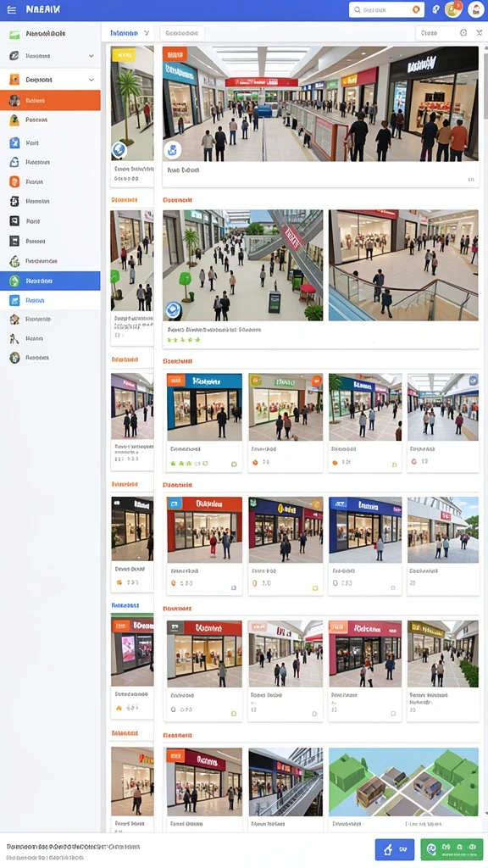Select the orange highlighted sidebar item
The image size is (488, 868).
pos(50,101)
